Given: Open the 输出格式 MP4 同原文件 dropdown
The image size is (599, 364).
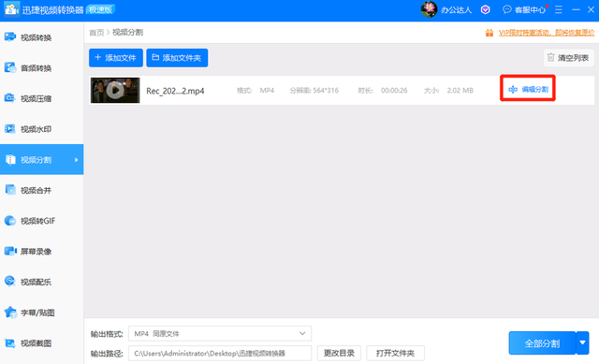Looking at the screenshot, I should pyautogui.click(x=220, y=333).
